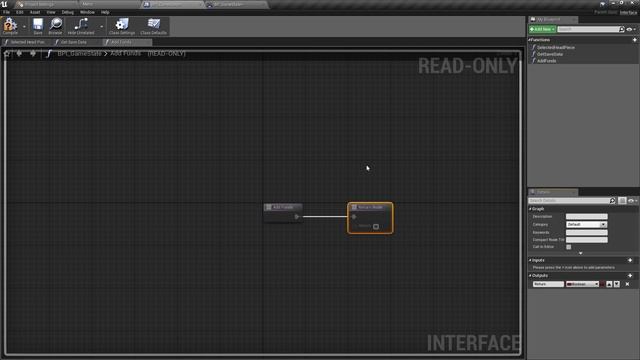Click the magnifier icon in Details search
Image resolution: width=640 pixels, height=360 pixels.
[x=613, y=200]
